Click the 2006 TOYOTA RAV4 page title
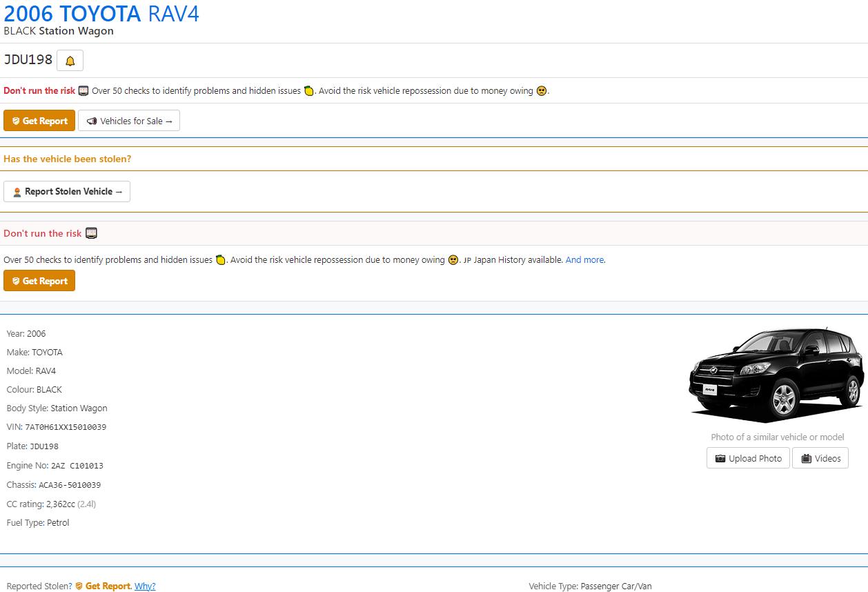Viewport: 868px width, 592px height. (x=101, y=13)
